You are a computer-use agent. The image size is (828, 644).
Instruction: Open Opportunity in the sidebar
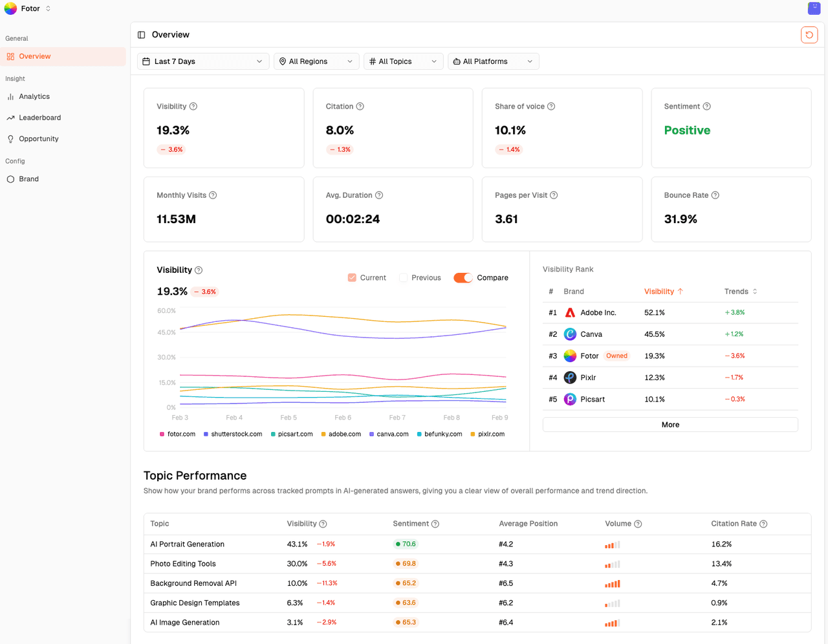coord(63,139)
